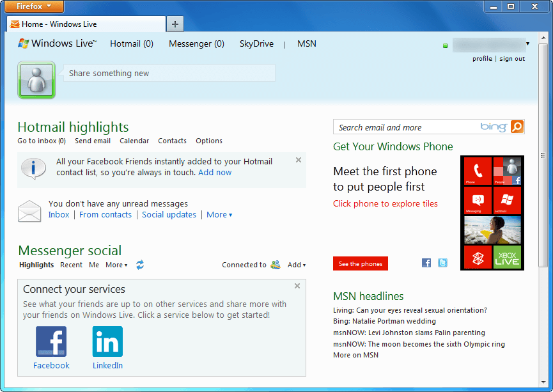The height and width of the screenshot is (392, 553).
Task: Click the Facebook service icon
Action: pos(51,341)
